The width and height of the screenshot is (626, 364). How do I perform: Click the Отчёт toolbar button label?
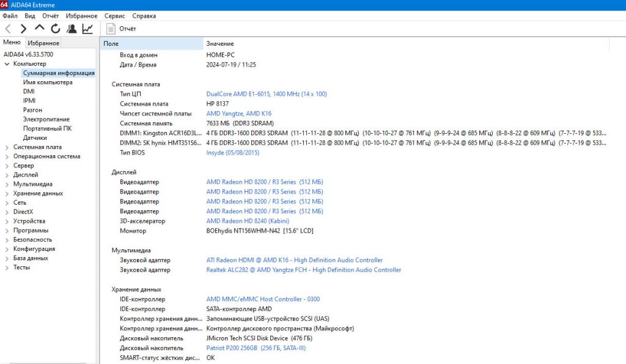(x=127, y=29)
